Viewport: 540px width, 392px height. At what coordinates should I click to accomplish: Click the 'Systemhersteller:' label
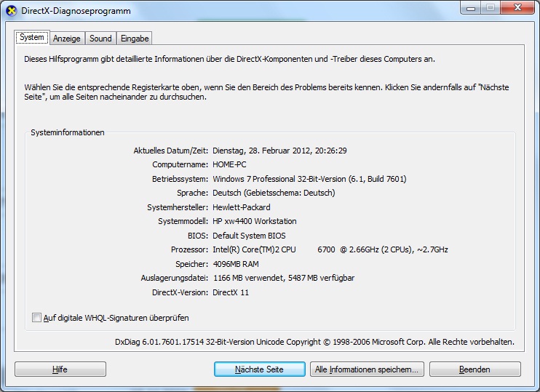click(x=178, y=207)
